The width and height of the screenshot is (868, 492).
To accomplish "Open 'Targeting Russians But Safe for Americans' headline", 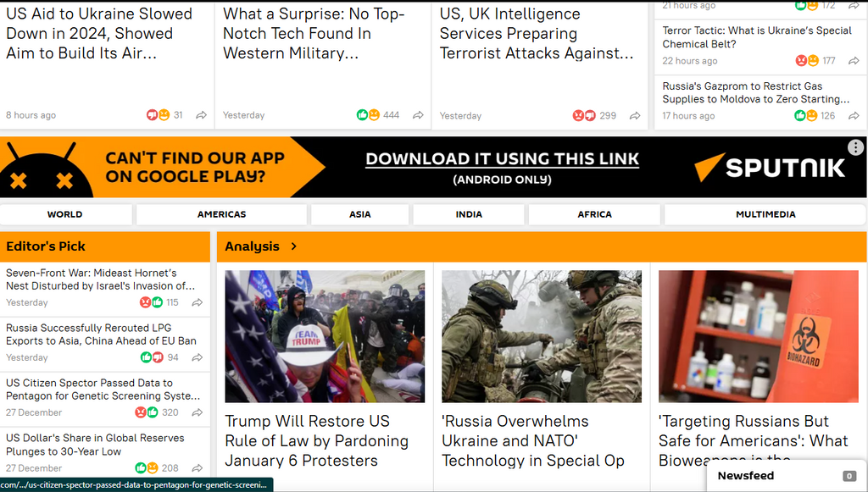I will (754, 440).
